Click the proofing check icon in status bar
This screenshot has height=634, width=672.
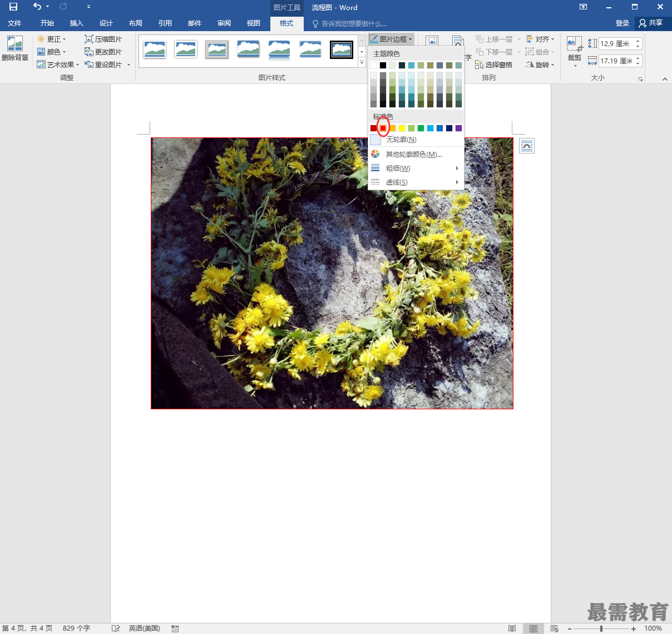(x=116, y=628)
